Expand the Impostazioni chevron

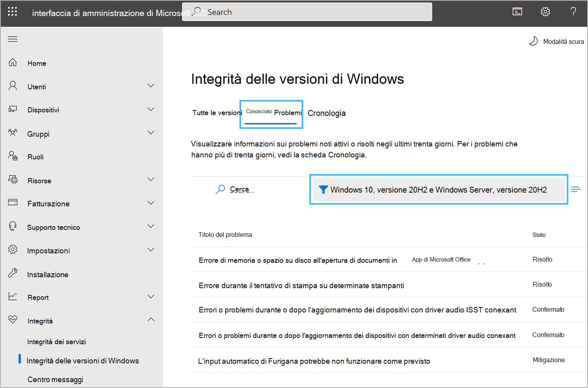(151, 250)
